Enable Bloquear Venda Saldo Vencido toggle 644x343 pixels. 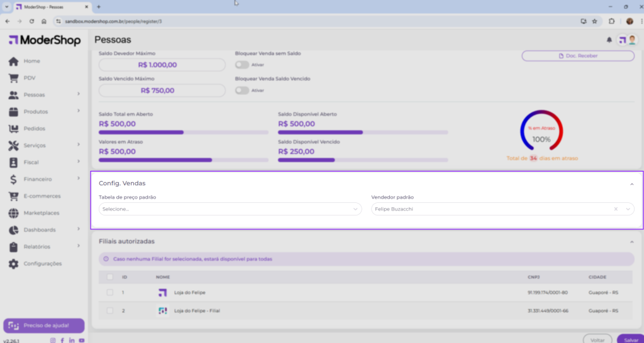[241, 90]
